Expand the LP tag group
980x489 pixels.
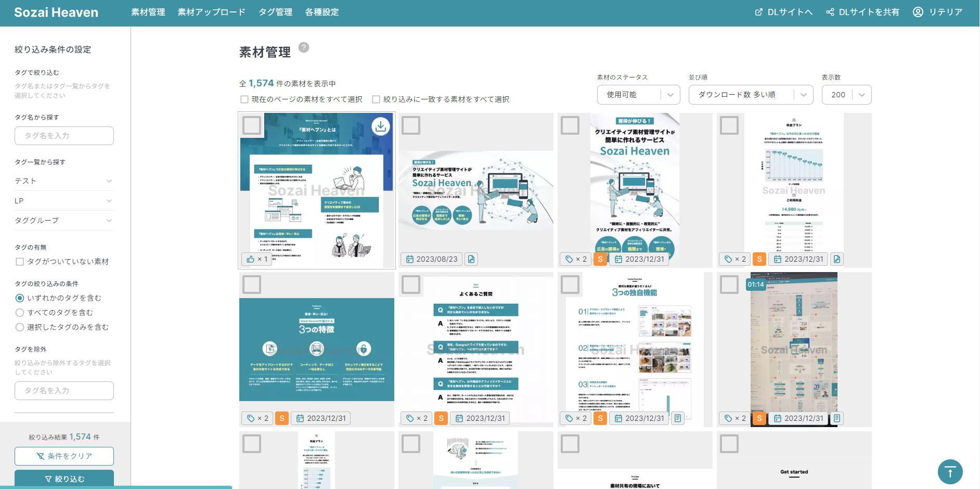pos(64,201)
